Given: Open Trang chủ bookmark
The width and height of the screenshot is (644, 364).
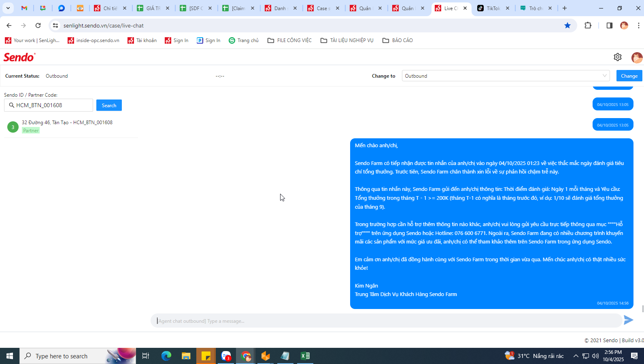Looking at the screenshot, I should (243, 40).
